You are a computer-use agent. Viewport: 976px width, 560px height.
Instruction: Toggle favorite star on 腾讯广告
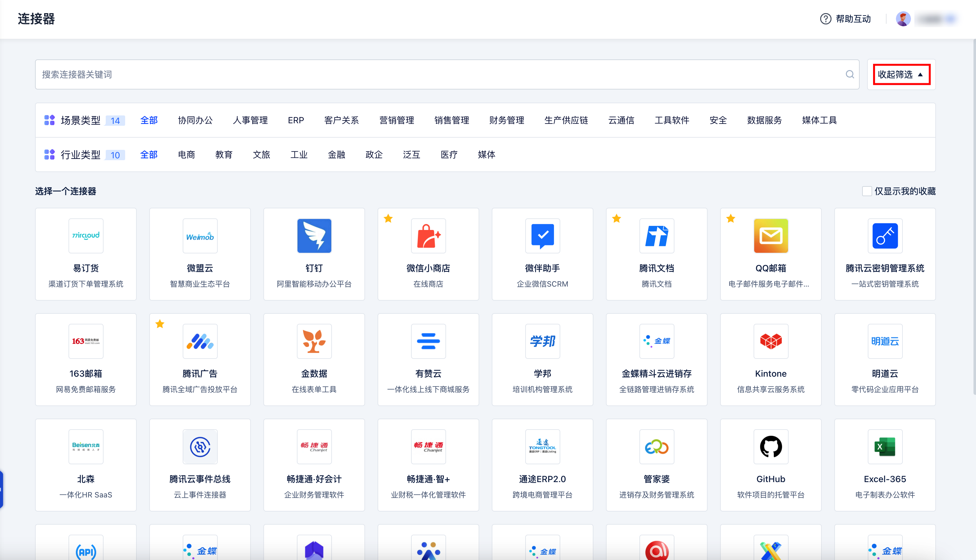(160, 324)
